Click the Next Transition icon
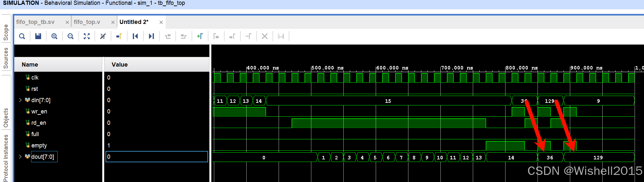Viewport: 644px width, 182px height. point(184,36)
